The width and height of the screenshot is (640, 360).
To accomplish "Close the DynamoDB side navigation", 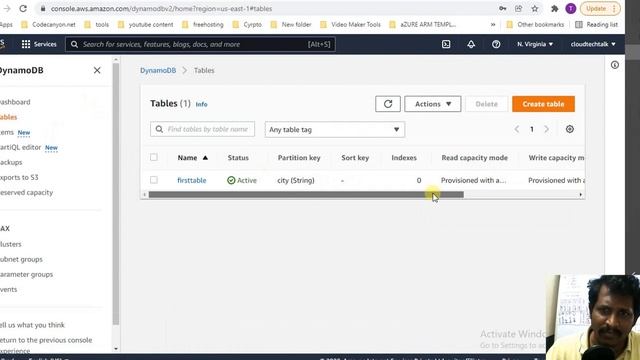I will point(97,70).
